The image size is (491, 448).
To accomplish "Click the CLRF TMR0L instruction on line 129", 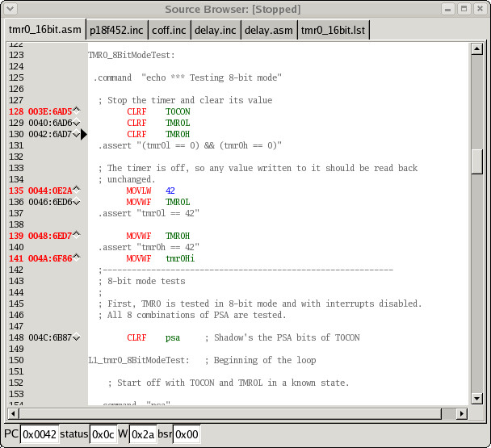I will point(158,123).
